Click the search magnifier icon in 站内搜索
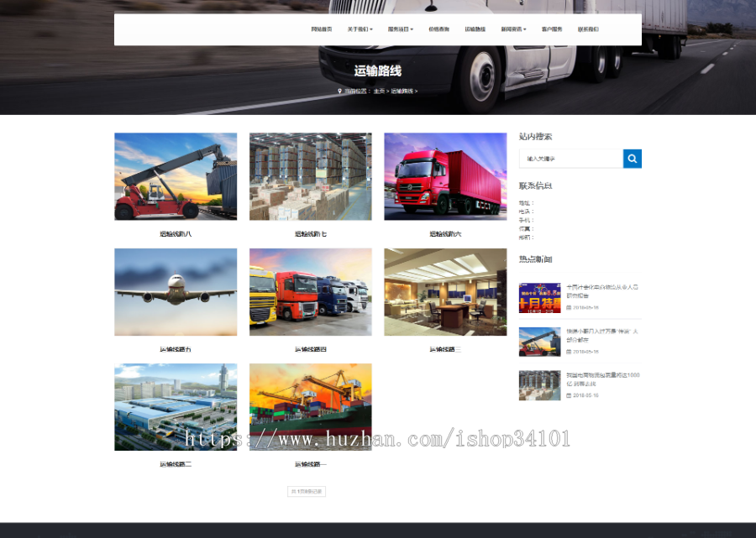756x538 pixels. [x=632, y=158]
